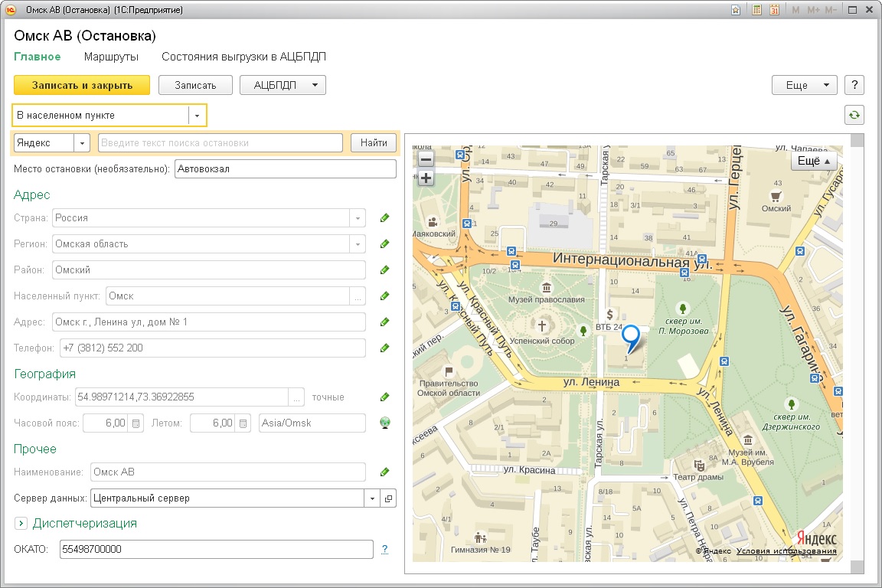Click the pencil icon next to Координаты
The image size is (882, 588).
[x=385, y=397]
